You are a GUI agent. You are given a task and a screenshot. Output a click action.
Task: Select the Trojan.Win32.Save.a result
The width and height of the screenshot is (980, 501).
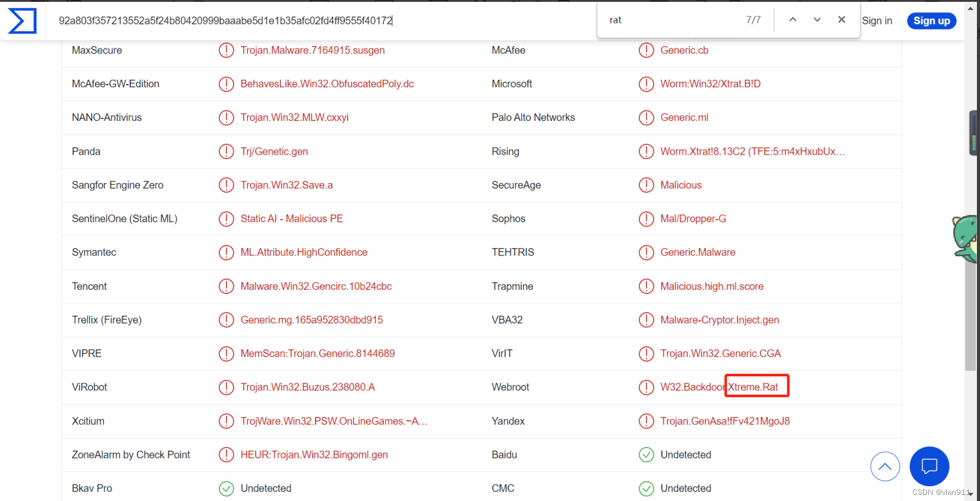tap(287, 185)
